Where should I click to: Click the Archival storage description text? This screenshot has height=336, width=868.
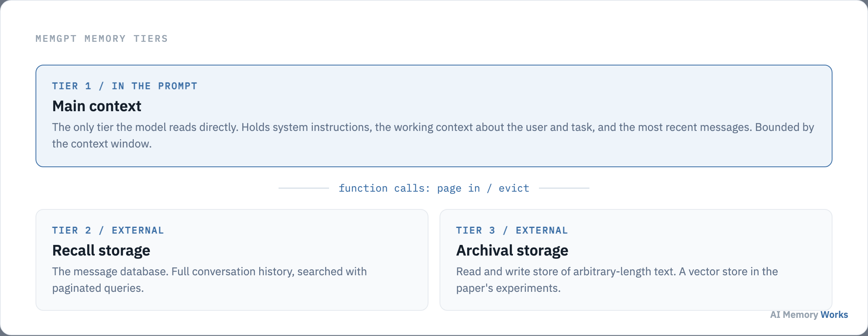pos(617,280)
